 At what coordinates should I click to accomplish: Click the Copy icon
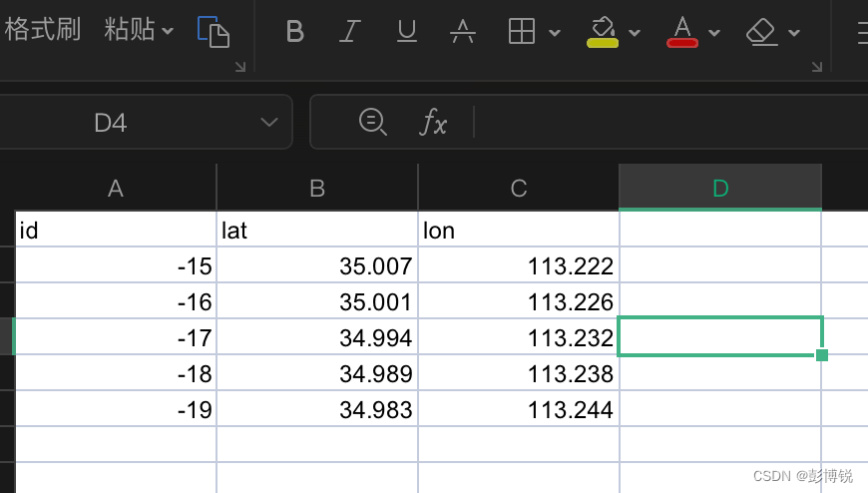pos(214,32)
